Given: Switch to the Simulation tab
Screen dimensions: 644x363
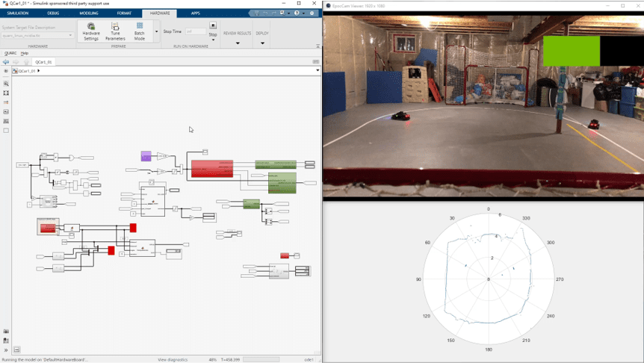Looking at the screenshot, I should coord(18,13).
